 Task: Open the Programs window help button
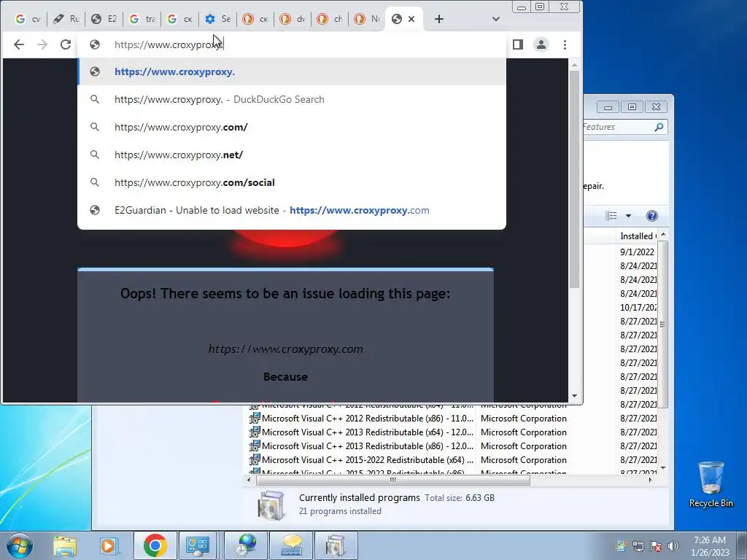[x=652, y=216]
